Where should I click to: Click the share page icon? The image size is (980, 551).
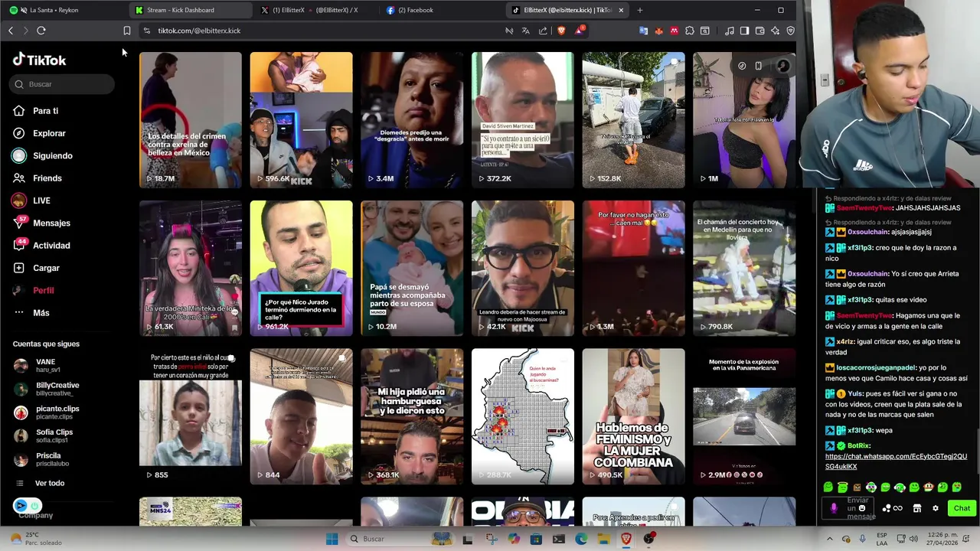coord(543,31)
